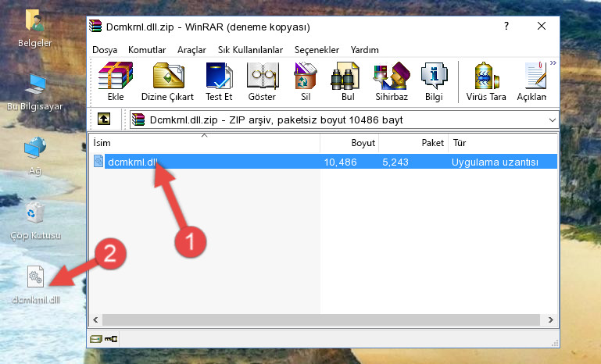
Task: Select the dcmkrnl.dll desktop file
Action: pos(36,285)
